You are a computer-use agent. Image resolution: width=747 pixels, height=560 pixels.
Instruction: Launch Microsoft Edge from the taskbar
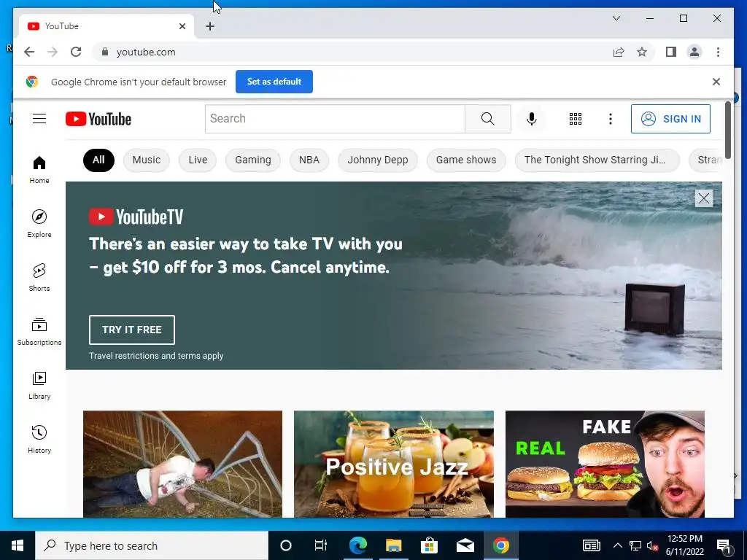[x=357, y=545]
